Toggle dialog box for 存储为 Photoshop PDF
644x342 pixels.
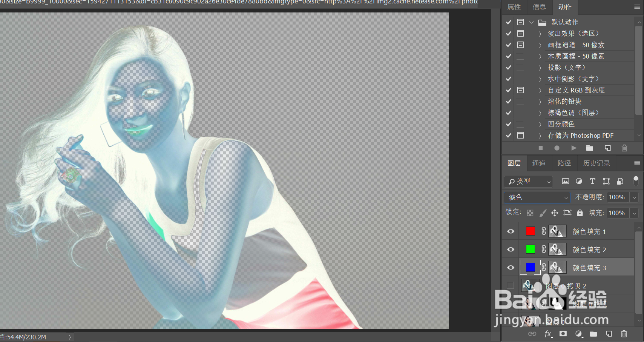point(520,136)
